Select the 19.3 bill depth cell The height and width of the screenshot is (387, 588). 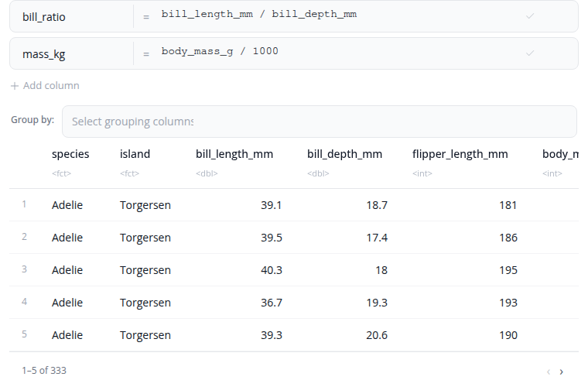click(x=377, y=303)
